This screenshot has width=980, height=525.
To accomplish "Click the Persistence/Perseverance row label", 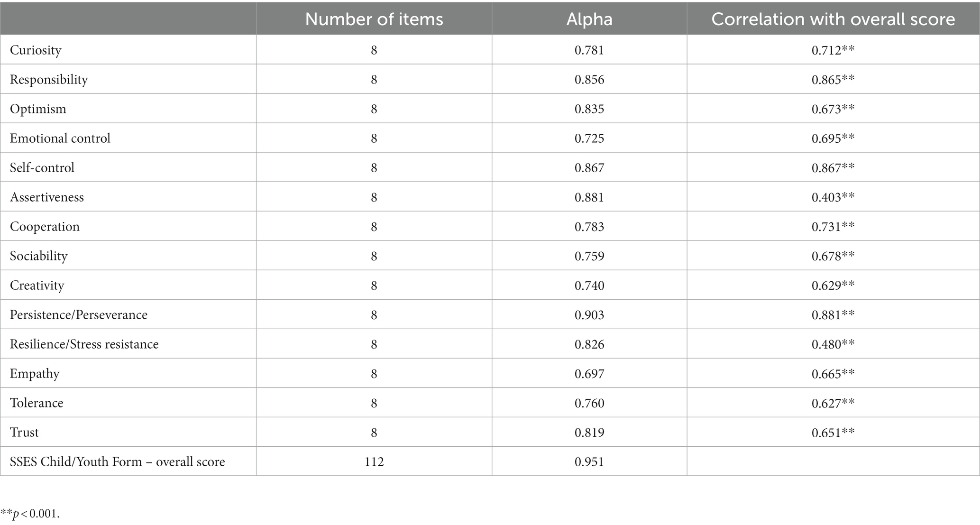I will coord(79,315).
